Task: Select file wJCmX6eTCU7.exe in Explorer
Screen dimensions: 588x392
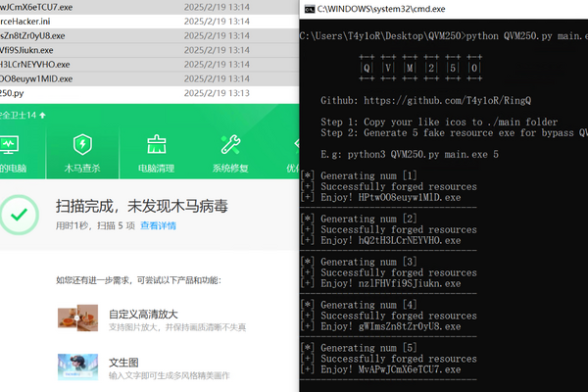Action: click(x=149, y=7)
